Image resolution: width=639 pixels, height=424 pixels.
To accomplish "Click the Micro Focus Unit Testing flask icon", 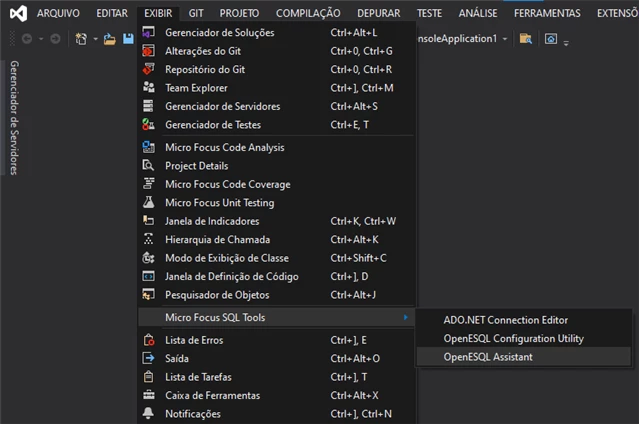I will click(148, 202).
